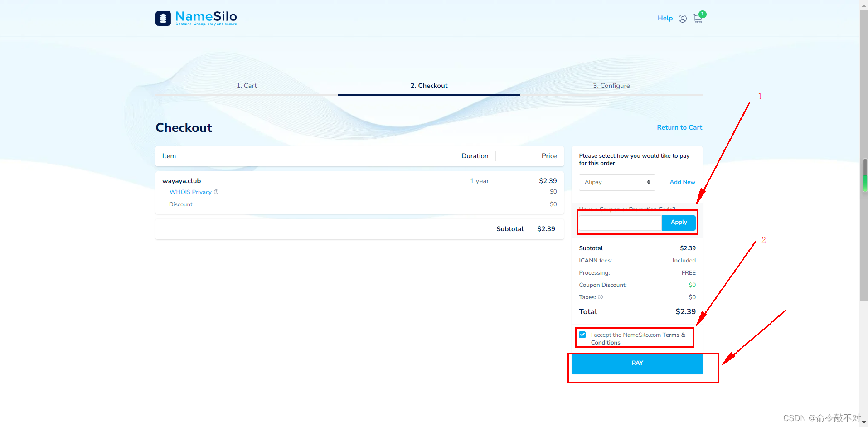Open the WHOIS Privacy link
Viewport: 868px width, 427px height.
pos(190,192)
